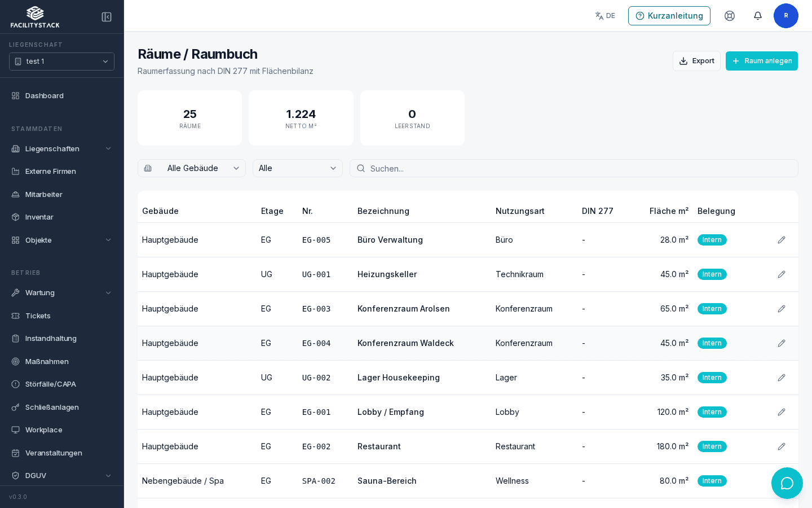Open the user avatar R menu

(x=786, y=16)
